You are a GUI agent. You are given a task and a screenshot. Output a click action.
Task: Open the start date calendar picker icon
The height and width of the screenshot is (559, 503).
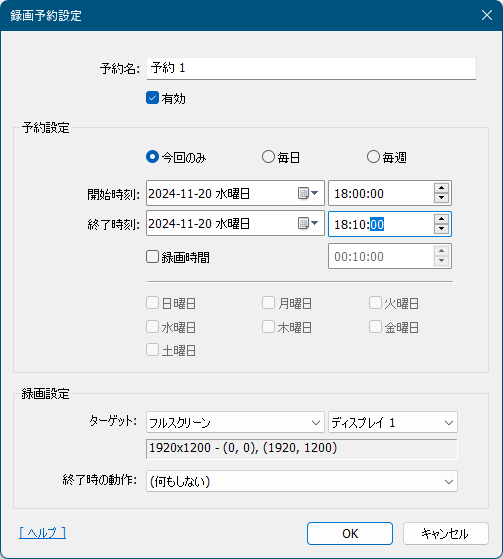click(x=308, y=193)
